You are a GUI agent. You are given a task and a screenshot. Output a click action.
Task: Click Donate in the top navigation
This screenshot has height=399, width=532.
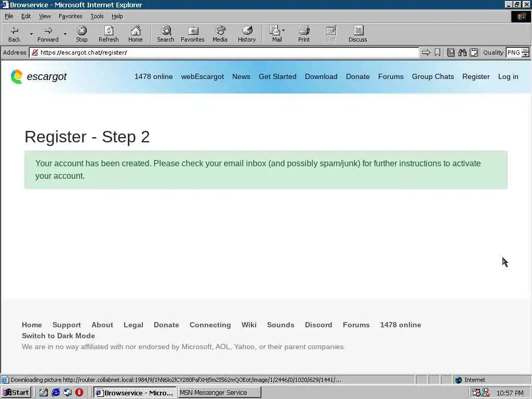[357, 77]
